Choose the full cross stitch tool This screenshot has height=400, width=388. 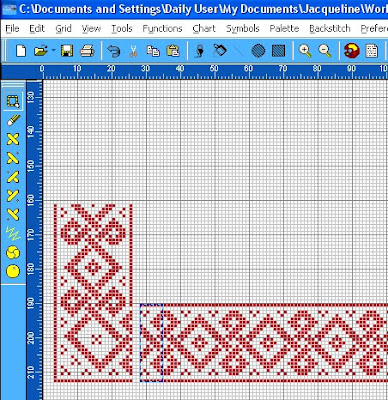(13, 139)
